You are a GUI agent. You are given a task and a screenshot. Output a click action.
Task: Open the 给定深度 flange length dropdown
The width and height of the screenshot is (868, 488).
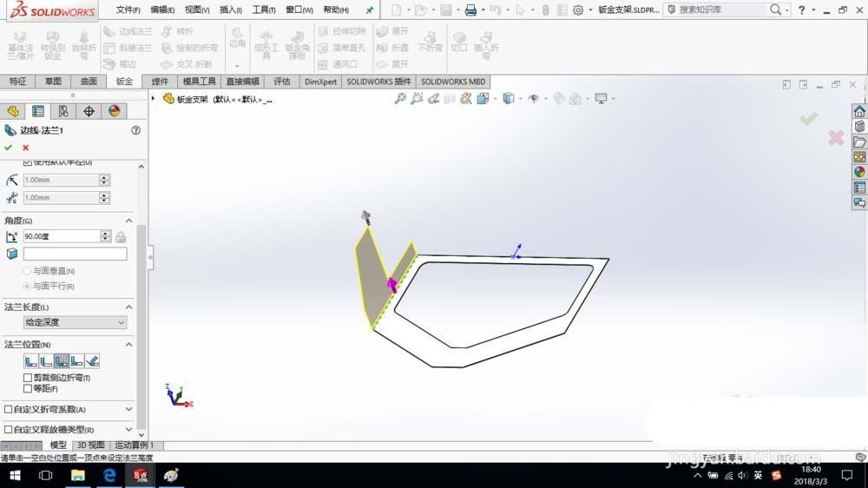point(76,322)
